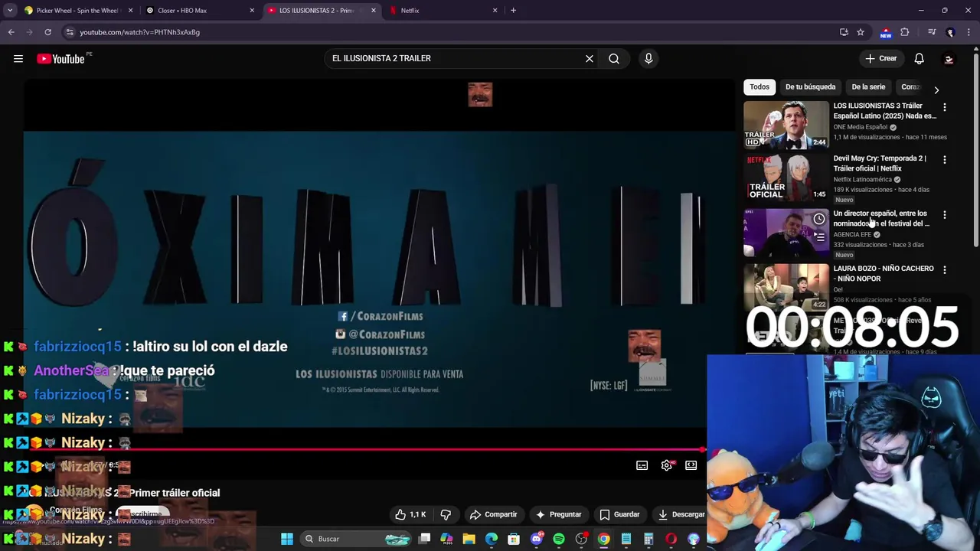Image resolution: width=980 pixels, height=551 pixels.
Task: Launch Microsoft Edge from taskbar
Action: coord(492,539)
